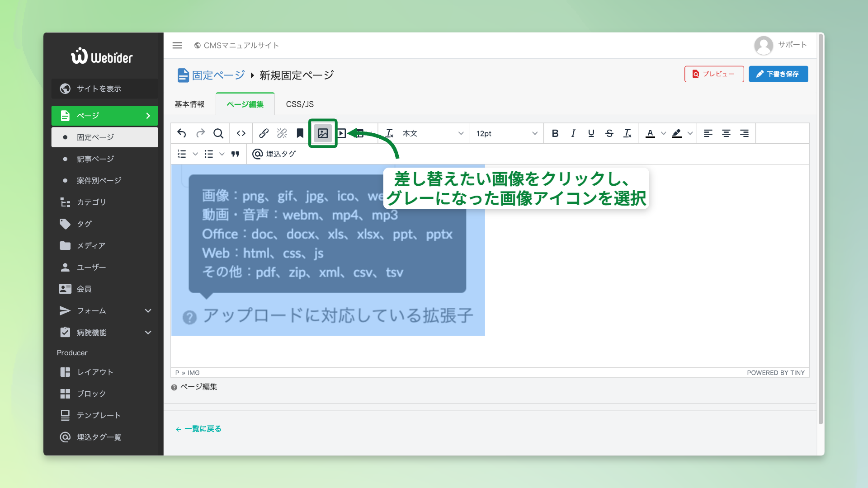
Task: Click the highlighted insert image icon
Action: (x=323, y=133)
